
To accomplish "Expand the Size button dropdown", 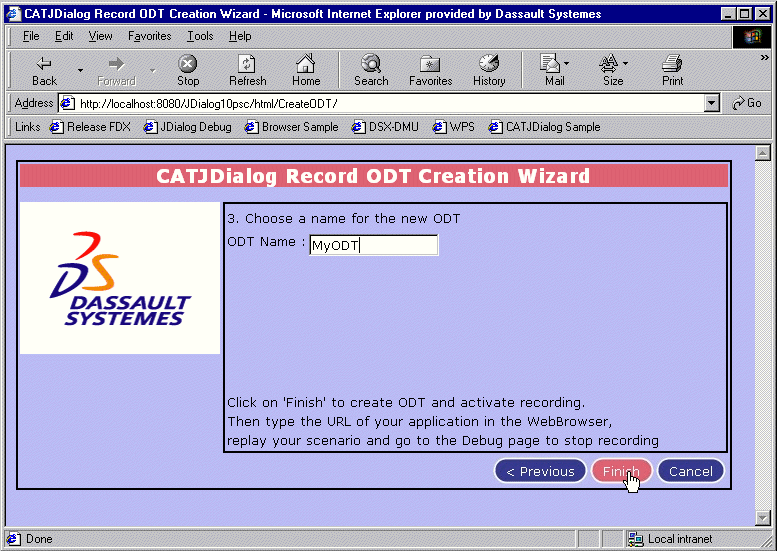I will click(625, 63).
